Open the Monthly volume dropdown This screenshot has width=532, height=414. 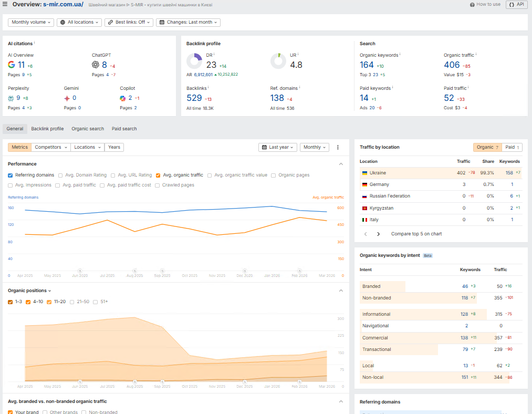(31, 23)
